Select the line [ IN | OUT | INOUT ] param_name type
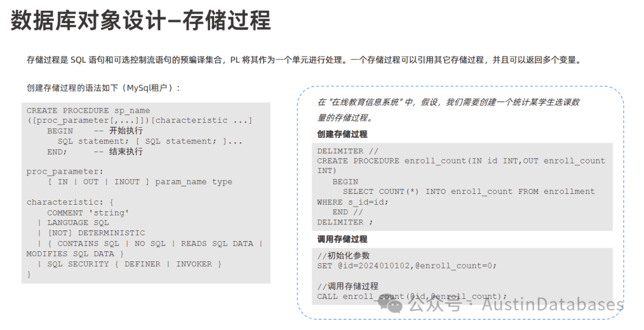The width and height of the screenshot is (644, 330). (140, 181)
